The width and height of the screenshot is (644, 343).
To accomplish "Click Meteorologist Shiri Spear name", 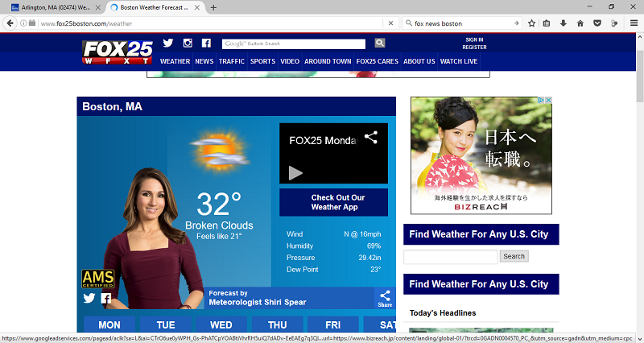I will click(258, 302).
